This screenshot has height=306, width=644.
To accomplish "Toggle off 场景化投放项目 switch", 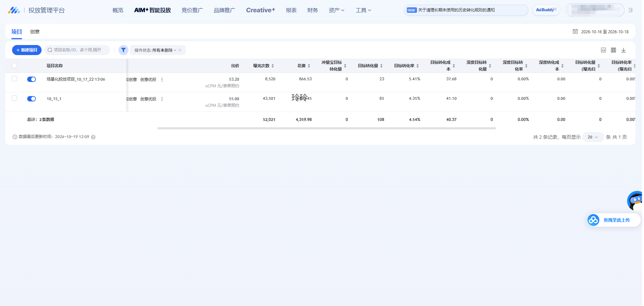I will [32, 79].
